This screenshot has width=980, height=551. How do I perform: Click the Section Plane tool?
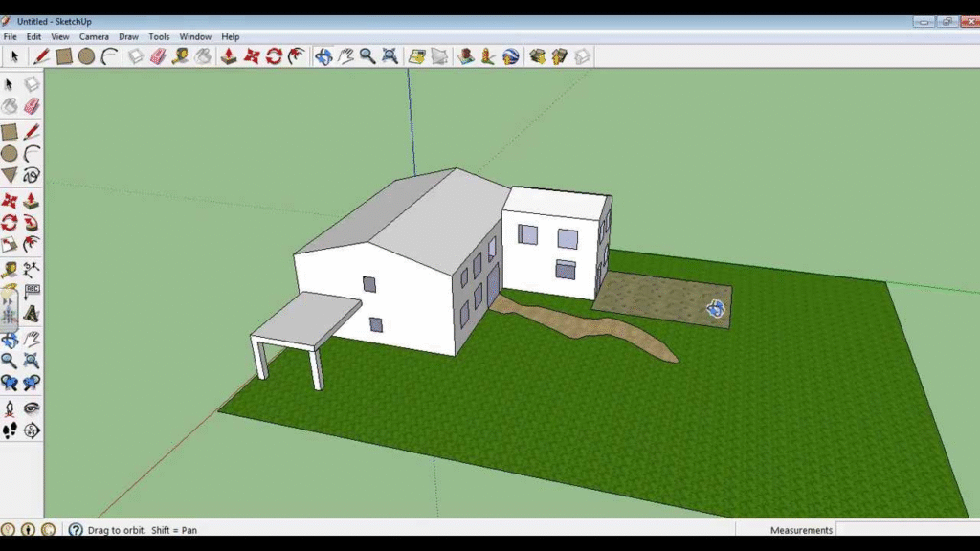32,430
